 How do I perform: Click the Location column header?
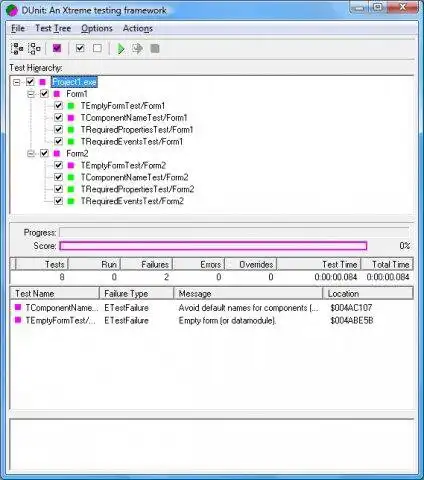368,293
